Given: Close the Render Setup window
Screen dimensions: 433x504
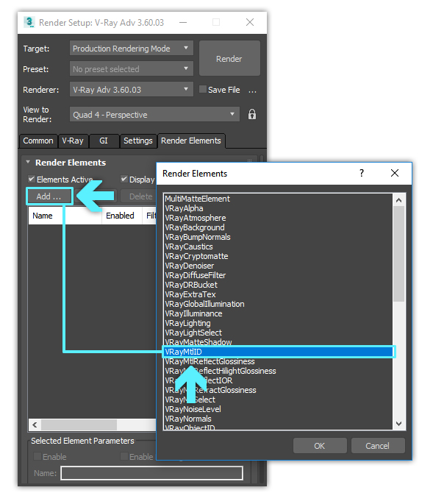Looking at the screenshot, I should click(250, 22).
